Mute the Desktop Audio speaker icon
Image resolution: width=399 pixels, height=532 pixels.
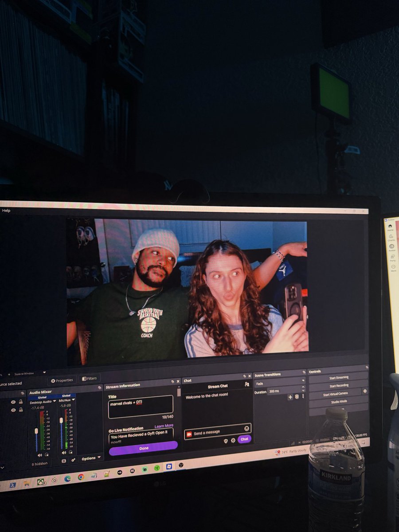[39, 454]
